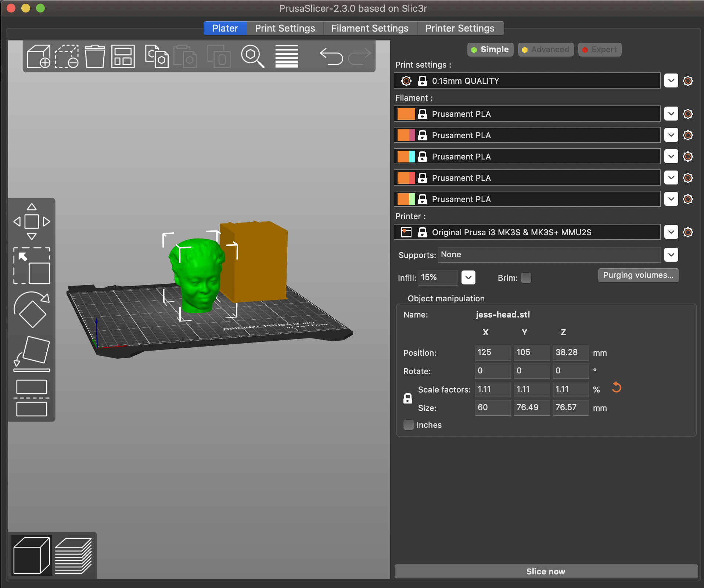704x588 pixels.
Task: Switch to Simple mode
Action: pyautogui.click(x=490, y=50)
